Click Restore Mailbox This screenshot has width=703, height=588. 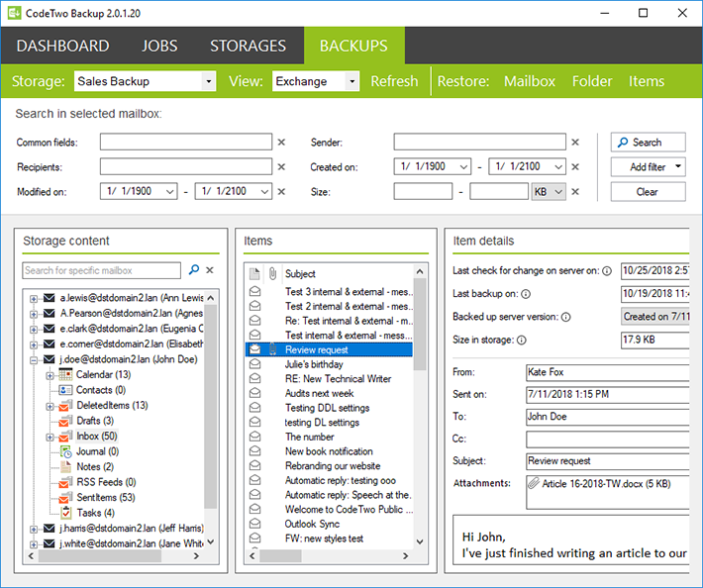pyautogui.click(x=530, y=81)
